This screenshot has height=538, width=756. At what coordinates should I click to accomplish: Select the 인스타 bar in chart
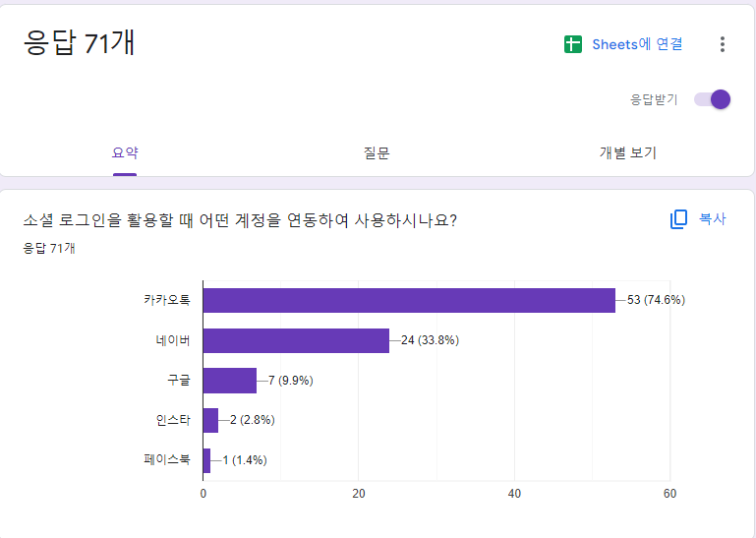pos(210,420)
